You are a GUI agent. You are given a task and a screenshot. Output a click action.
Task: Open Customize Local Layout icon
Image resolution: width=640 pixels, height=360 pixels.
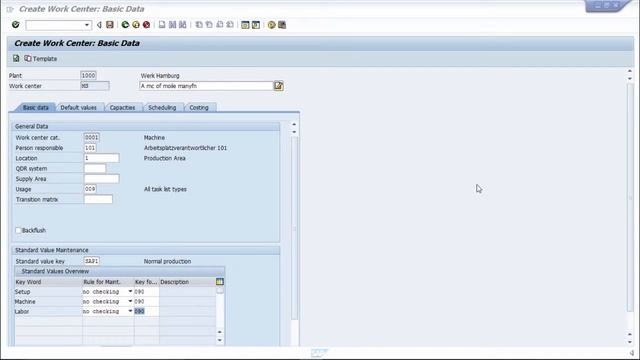pos(282,25)
